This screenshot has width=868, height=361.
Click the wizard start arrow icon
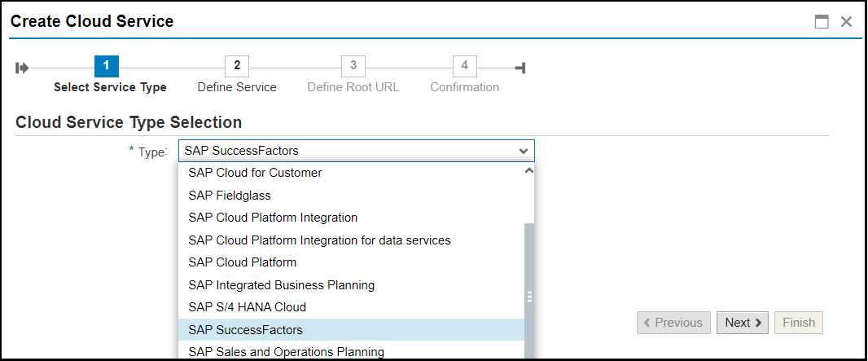tap(22, 68)
